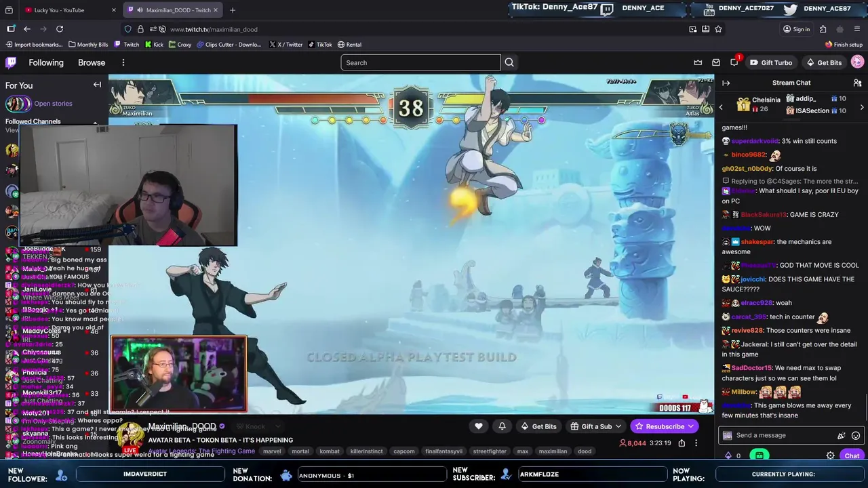The image size is (868, 488).
Task: Open the browser hamburger menu
Action: 857,29
